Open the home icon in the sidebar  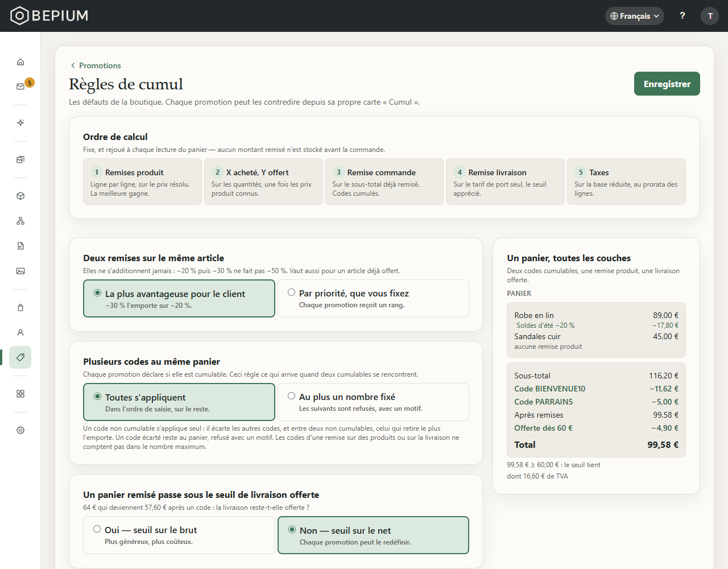pyautogui.click(x=20, y=62)
